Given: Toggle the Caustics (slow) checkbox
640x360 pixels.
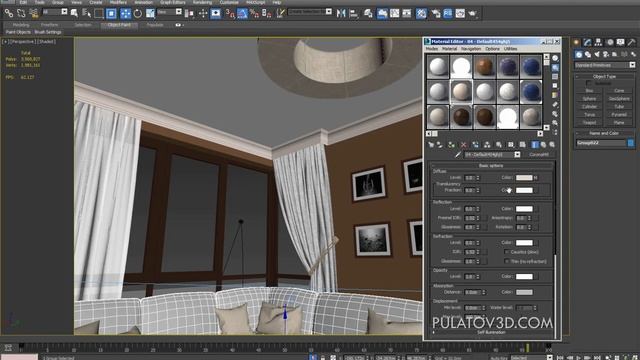Looking at the screenshot, I should pos(507,252).
